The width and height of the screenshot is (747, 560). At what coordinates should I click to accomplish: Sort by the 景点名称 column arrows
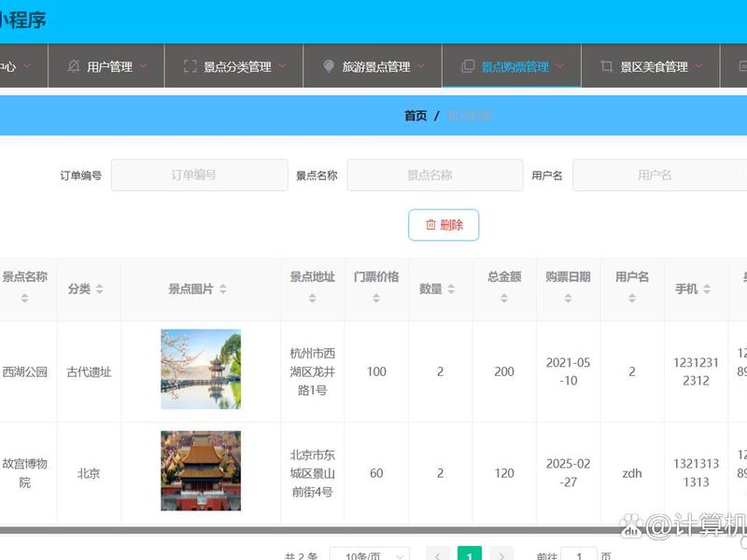[25, 299]
